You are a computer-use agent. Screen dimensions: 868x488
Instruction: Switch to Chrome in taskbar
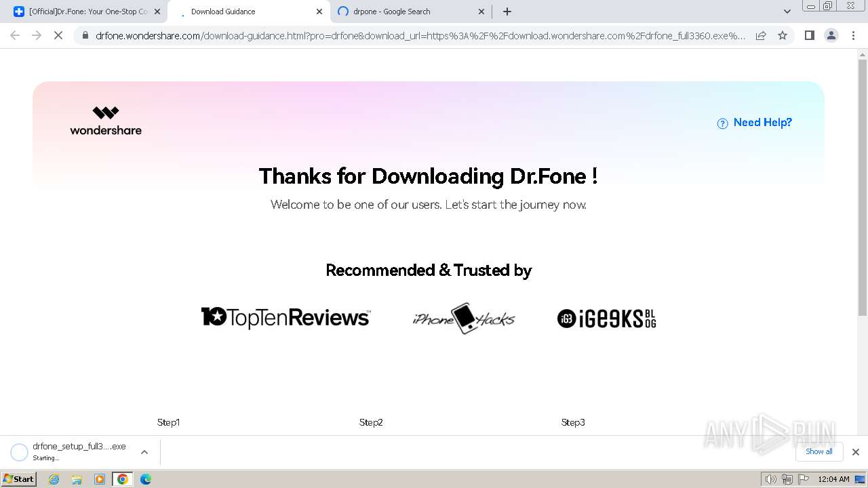pos(123,479)
